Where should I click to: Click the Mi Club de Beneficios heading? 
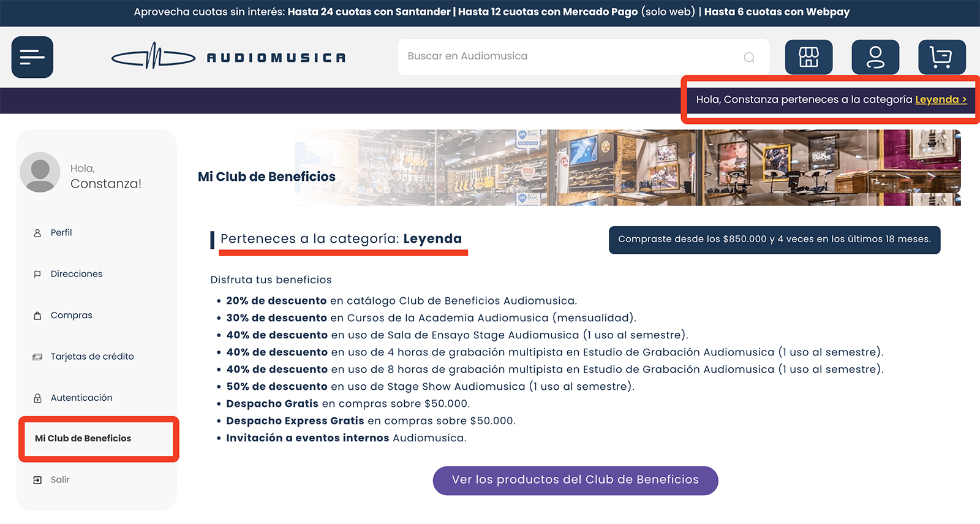click(x=266, y=177)
